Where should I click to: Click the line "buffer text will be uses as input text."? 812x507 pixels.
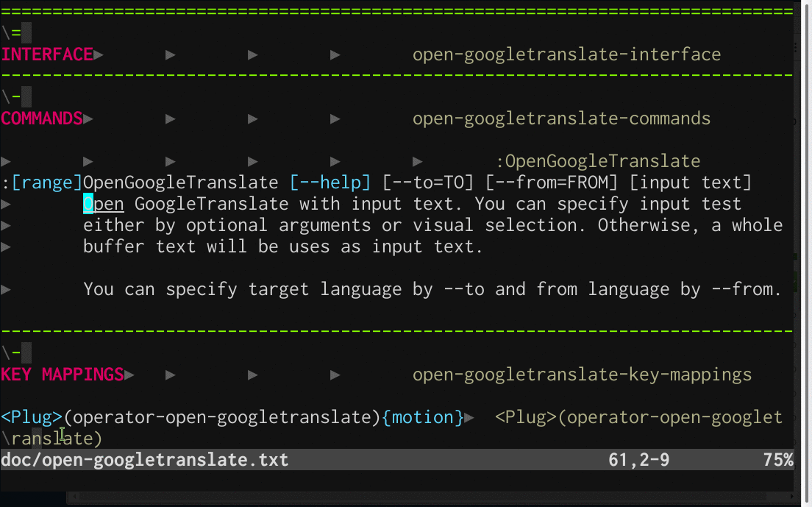coord(282,247)
